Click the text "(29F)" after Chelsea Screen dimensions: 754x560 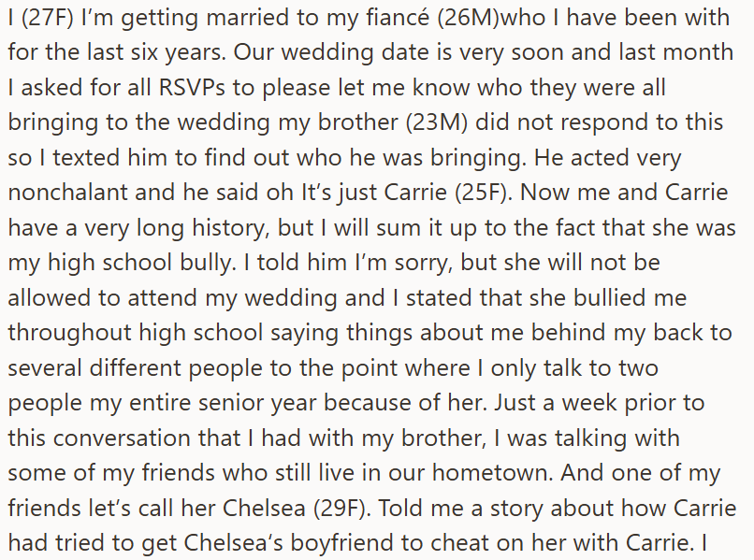click(342, 508)
